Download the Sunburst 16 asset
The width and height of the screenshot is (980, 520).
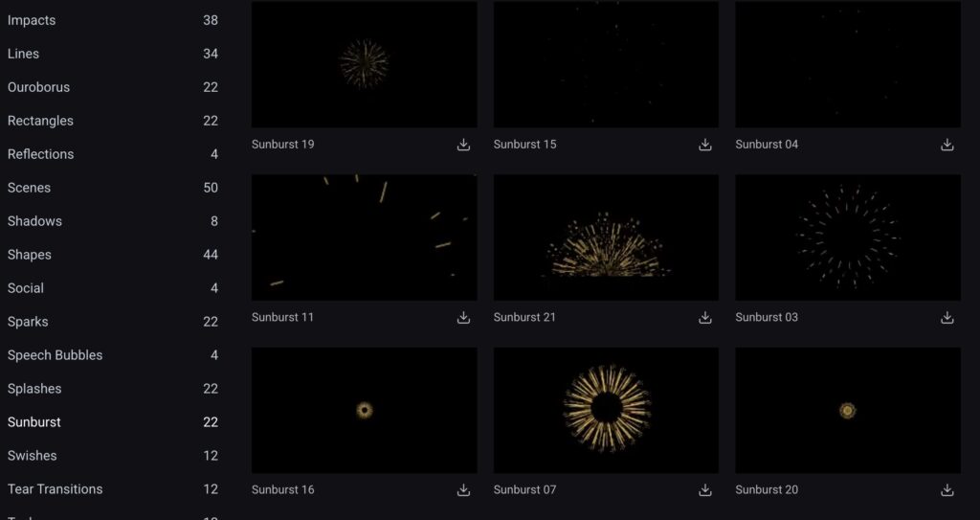pos(463,490)
